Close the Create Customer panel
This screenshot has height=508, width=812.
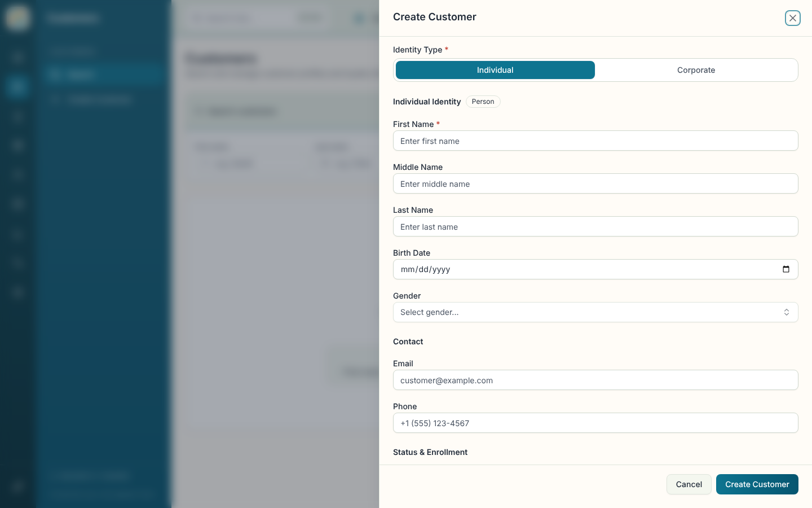pos(792,18)
